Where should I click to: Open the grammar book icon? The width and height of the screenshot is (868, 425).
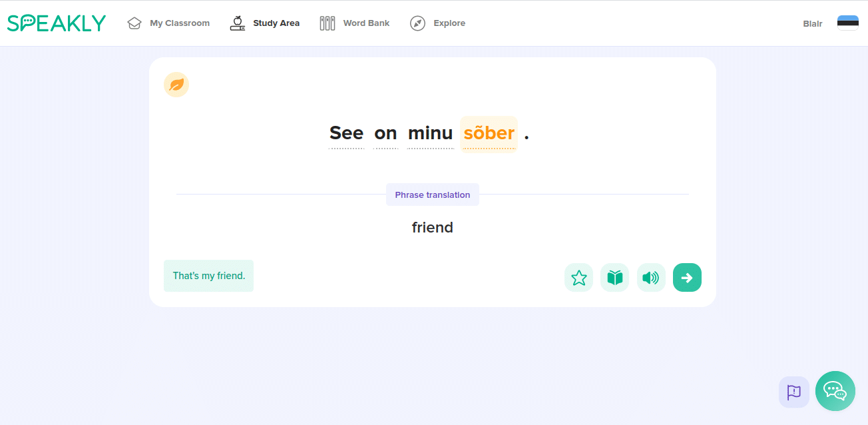click(x=614, y=278)
